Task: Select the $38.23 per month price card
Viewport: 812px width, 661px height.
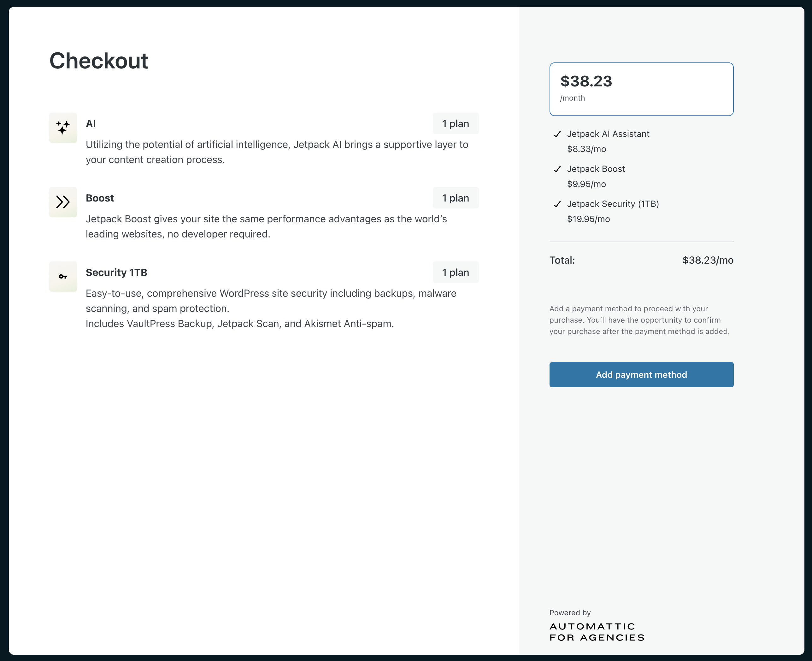Action: pos(641,89)
